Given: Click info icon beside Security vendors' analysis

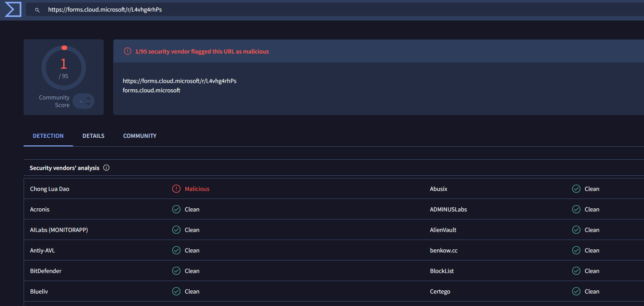Looking at the screenshot, I should pyautogui.click(x=106, y=168).
